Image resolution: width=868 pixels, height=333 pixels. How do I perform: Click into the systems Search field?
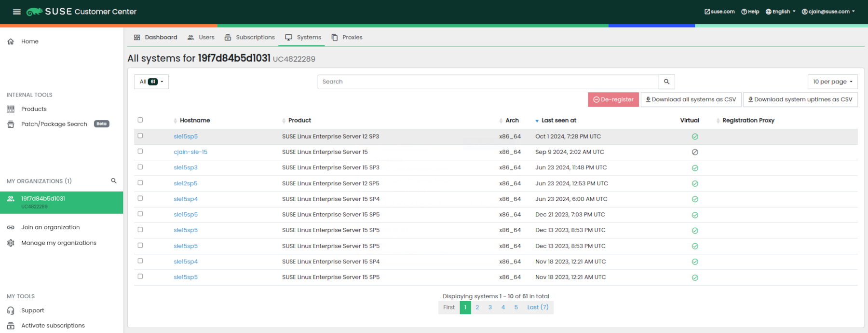pos(487,82)
